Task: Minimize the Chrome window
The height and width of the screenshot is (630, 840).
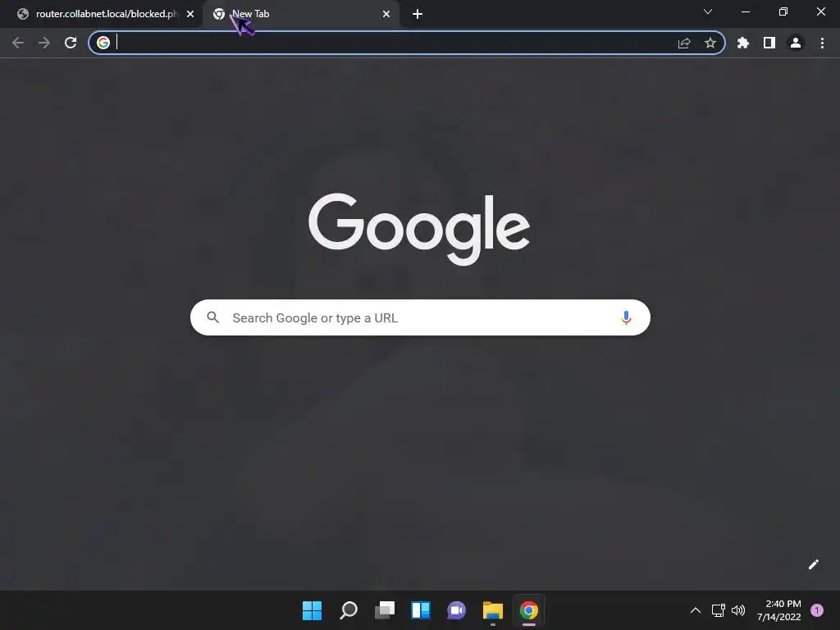Action: (745, 11)
